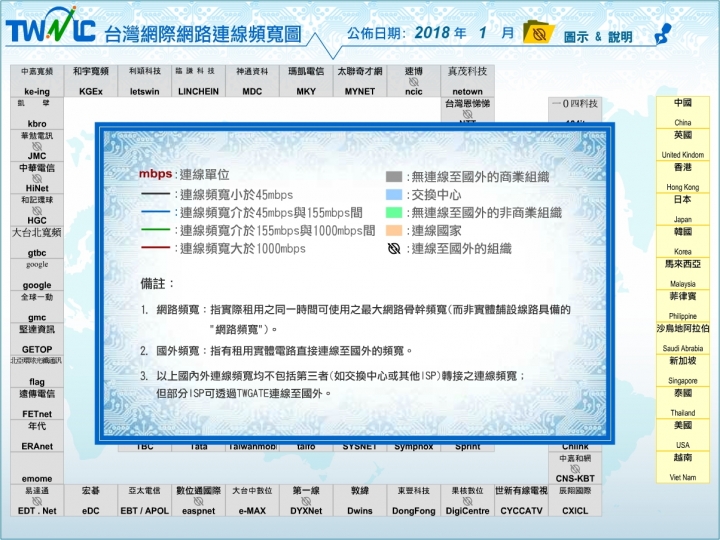Select the CYCCATV 世新有線電視 cell
Viewport: 720px width, 540px height.
click(x=521, y=501)
